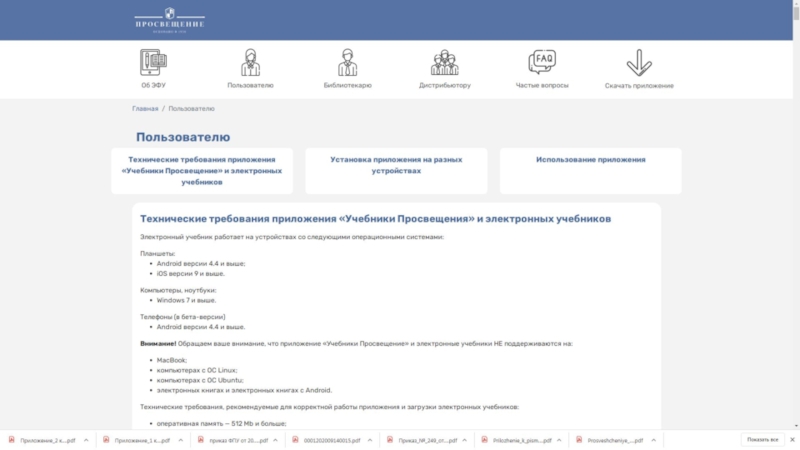Click the "компьютерах с ОС Ubuntu;" list item

point(200,381)
